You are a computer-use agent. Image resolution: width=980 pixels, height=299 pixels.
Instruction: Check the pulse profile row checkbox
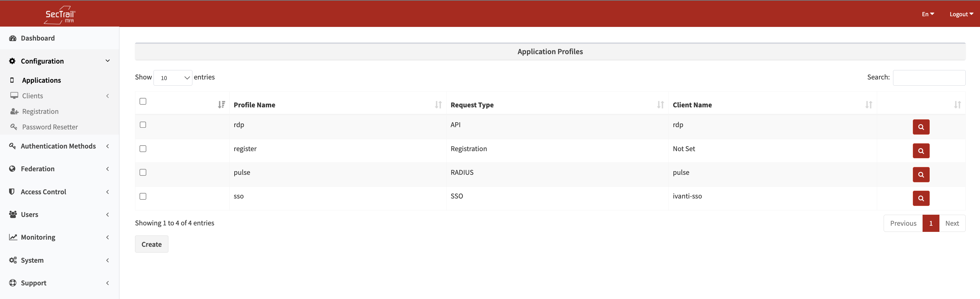pos(143,172)
